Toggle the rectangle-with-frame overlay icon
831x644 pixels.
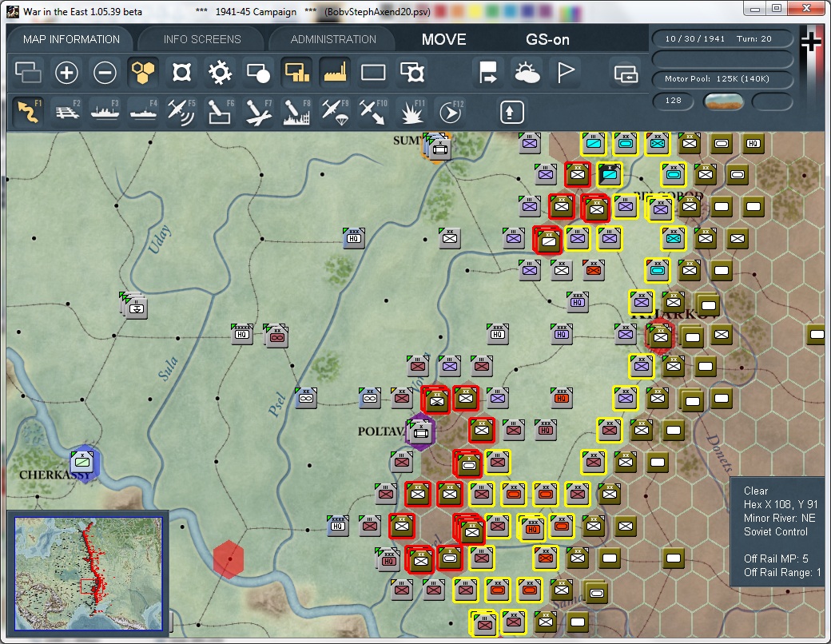click(412, 72)
